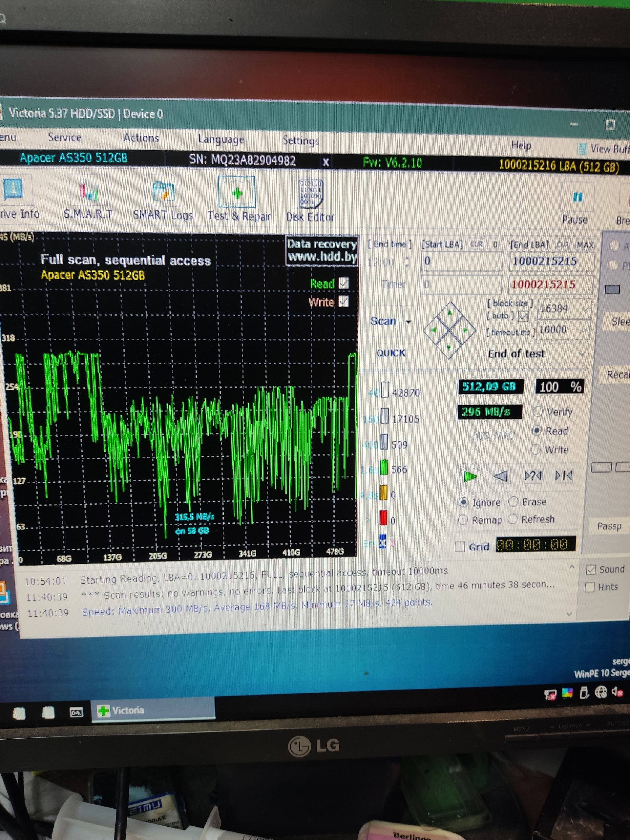
Task: Open the Service menu
Action: [x=65, y=137]
